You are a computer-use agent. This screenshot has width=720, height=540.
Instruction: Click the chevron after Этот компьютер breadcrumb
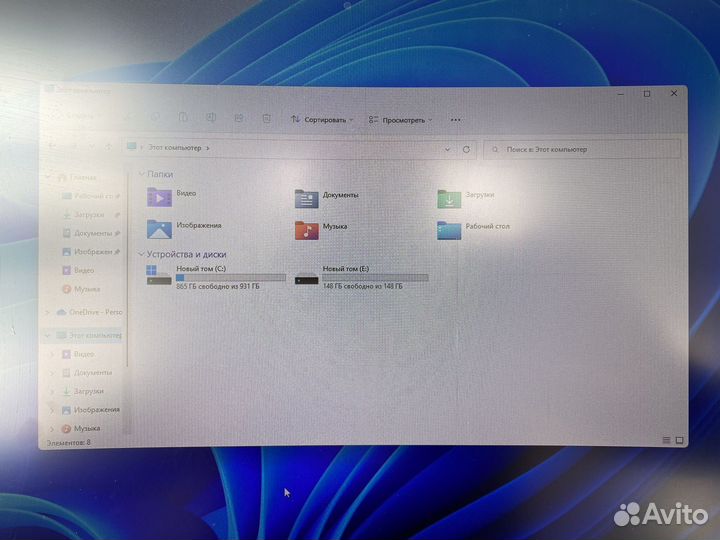[208, 148]
